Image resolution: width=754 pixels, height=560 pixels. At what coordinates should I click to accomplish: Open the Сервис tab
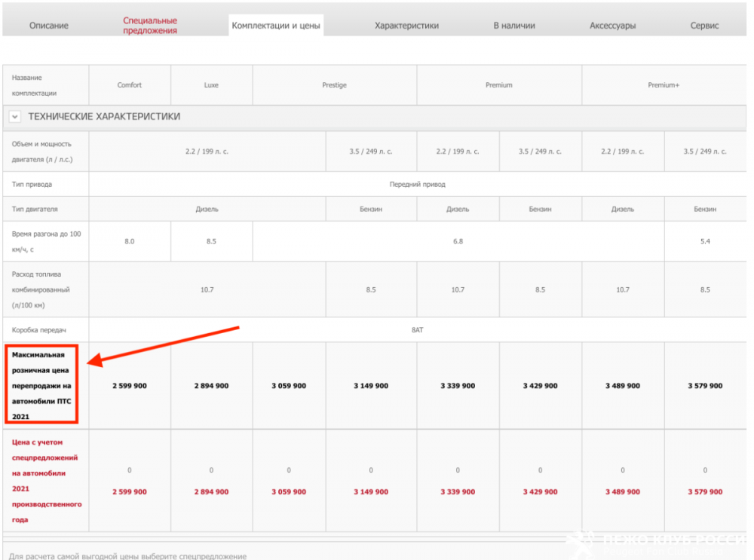click(x=704, y=26)
